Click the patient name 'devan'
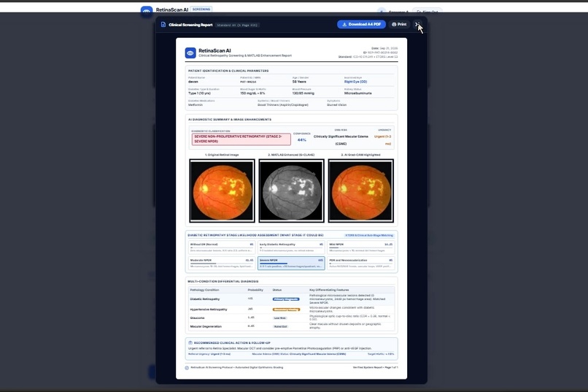The height and width of the screenshot is (392, 588). point(193,82)
